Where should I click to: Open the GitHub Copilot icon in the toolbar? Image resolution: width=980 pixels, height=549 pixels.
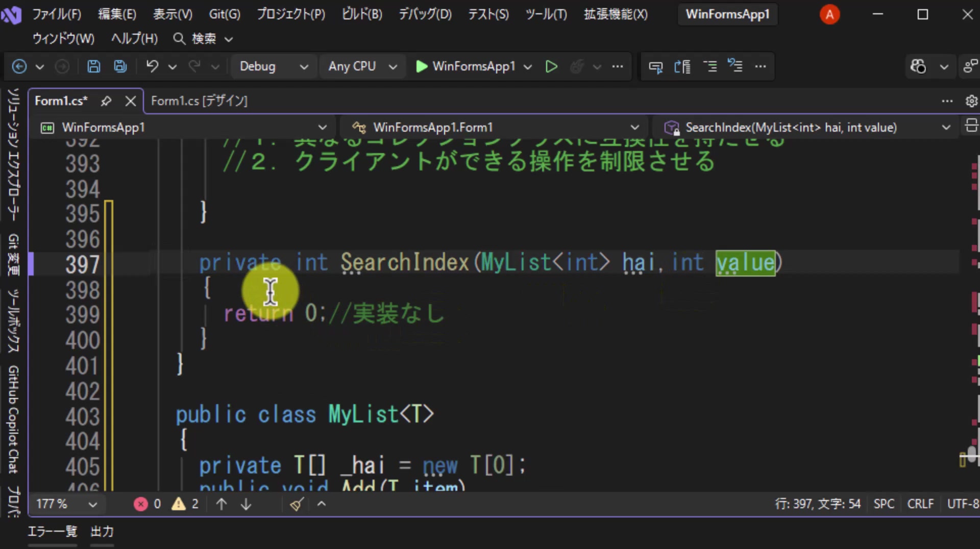pos(918,66)
